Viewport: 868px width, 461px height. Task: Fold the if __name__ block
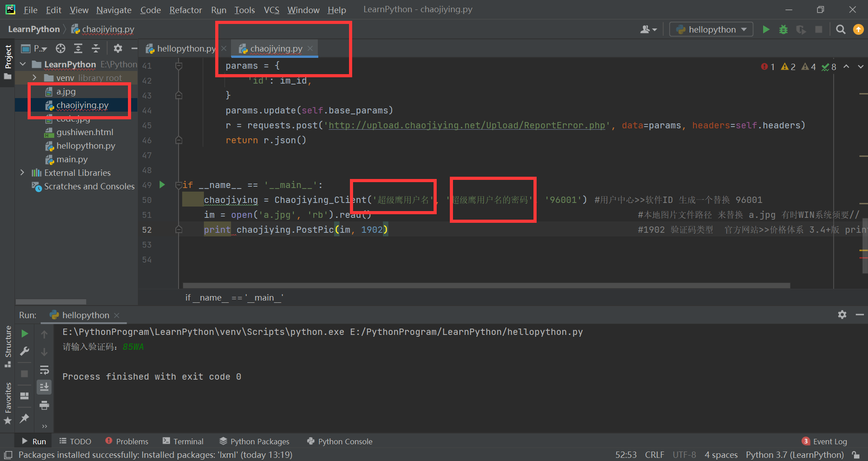point(179,185)
